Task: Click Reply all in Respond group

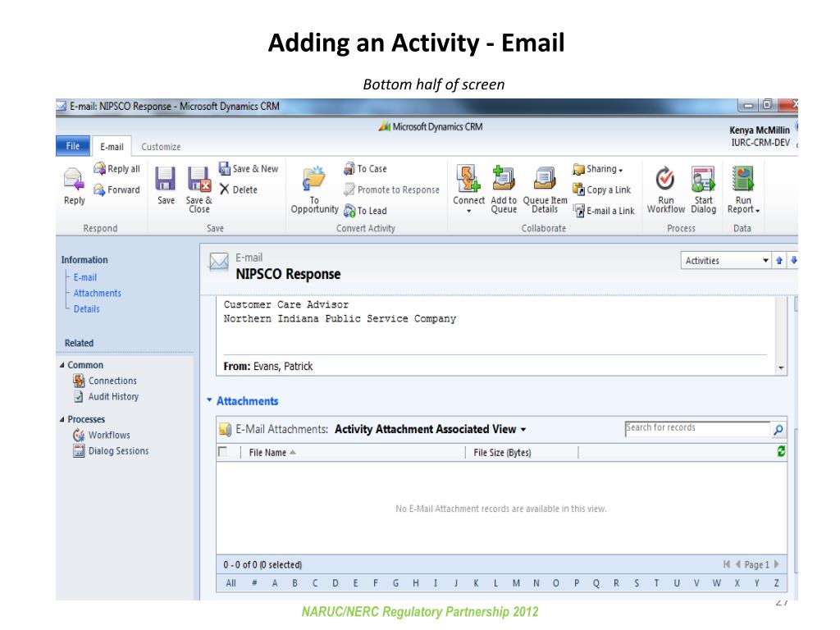Action: [x=116, y=169]
